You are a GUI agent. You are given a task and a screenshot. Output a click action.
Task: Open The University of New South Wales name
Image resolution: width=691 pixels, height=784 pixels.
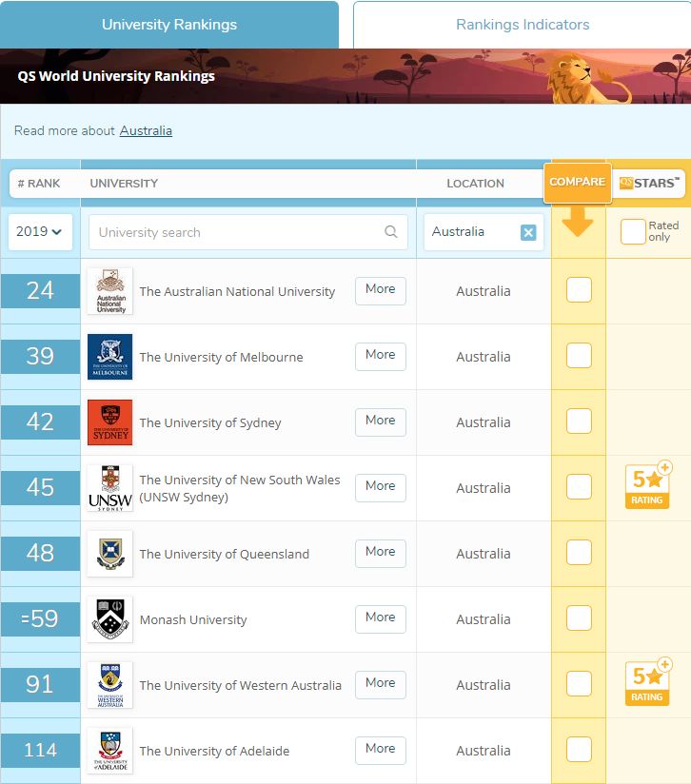240,488
